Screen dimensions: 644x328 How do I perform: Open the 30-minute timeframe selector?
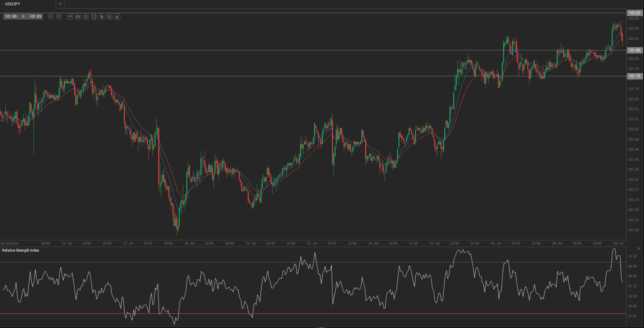click(x=70, y=17)
